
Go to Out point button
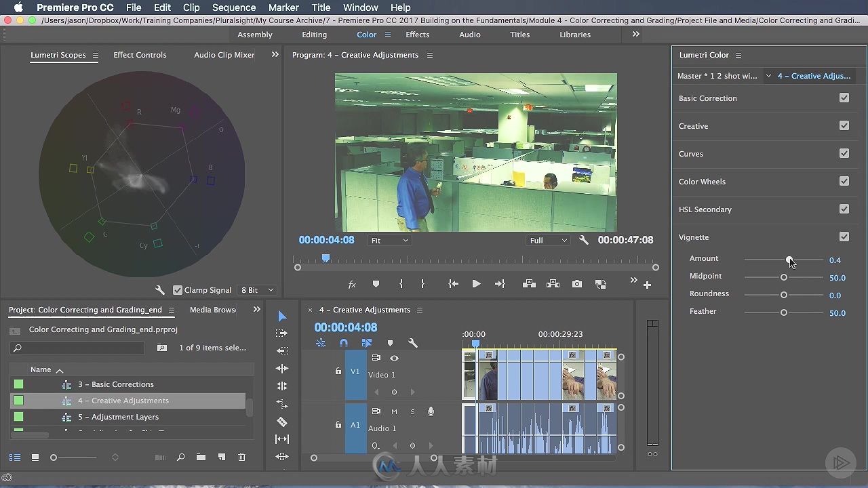[x=500, y=284]
